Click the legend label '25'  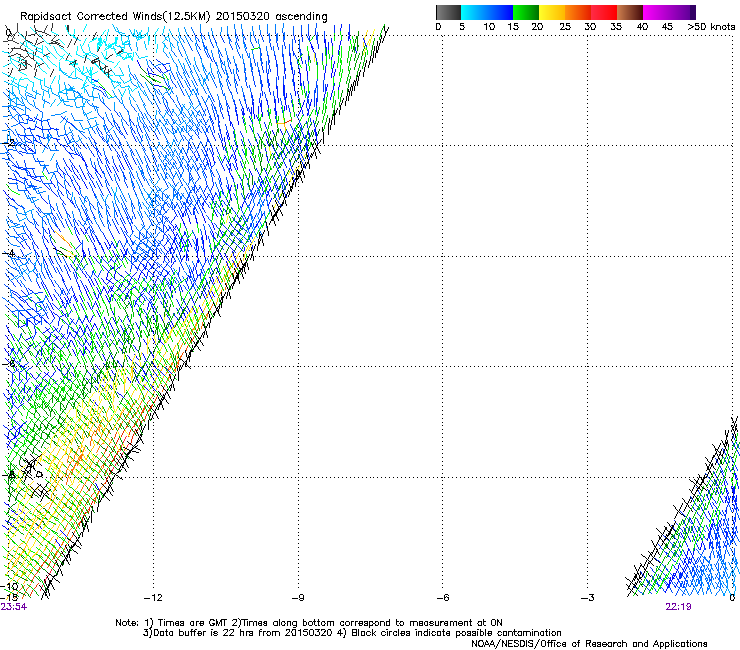point(565,27)
